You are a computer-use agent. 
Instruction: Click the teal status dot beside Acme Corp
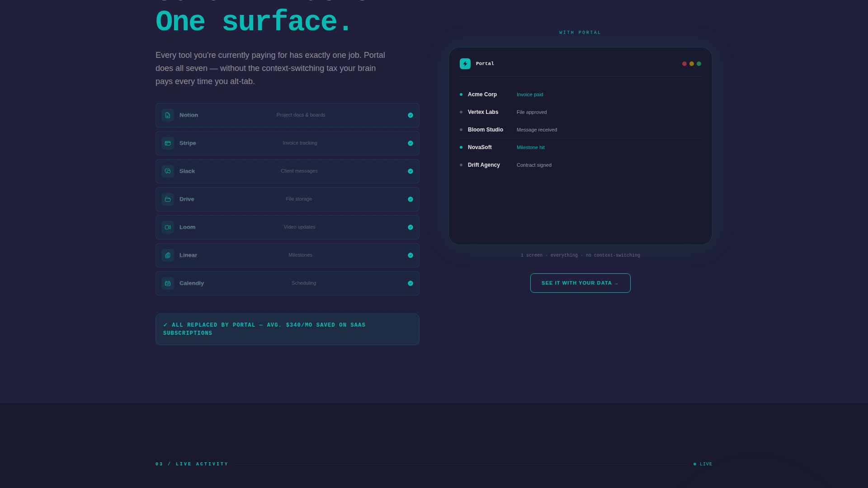pyautogui.click(x=461, y=94)
